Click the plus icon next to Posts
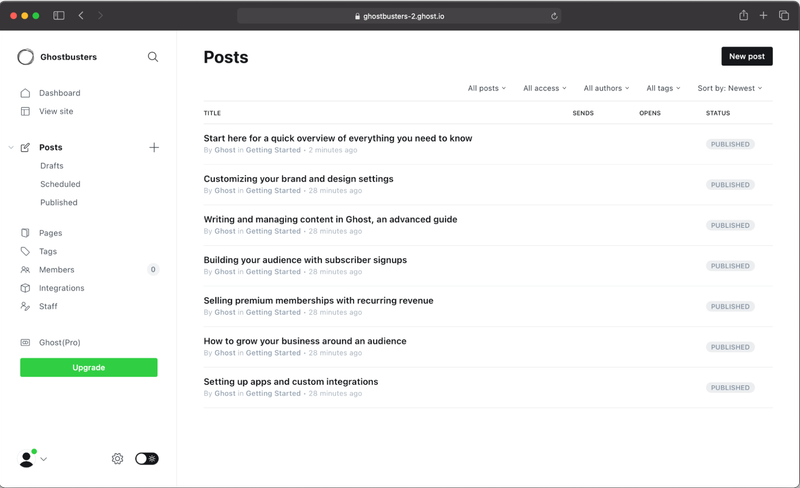 (154, 148)
